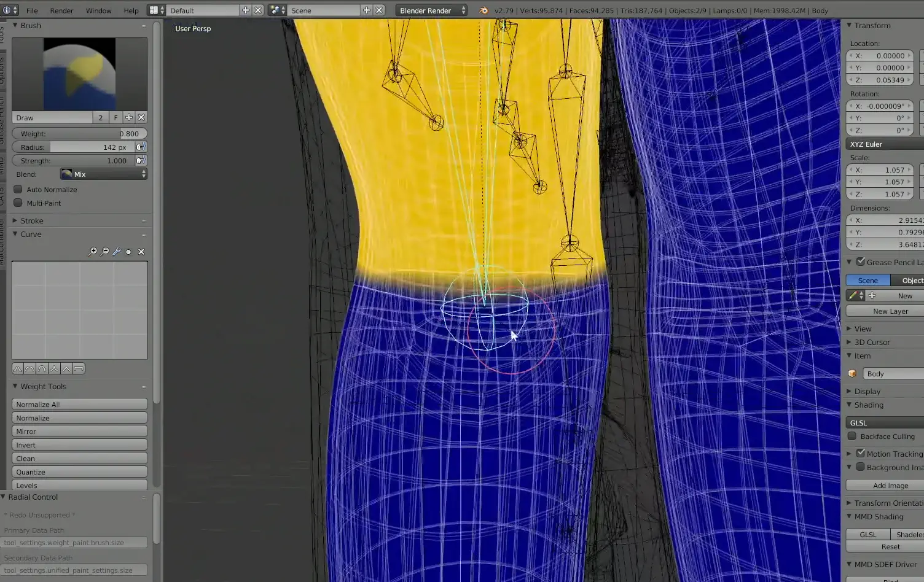Open the File menu

click(32, 10)
